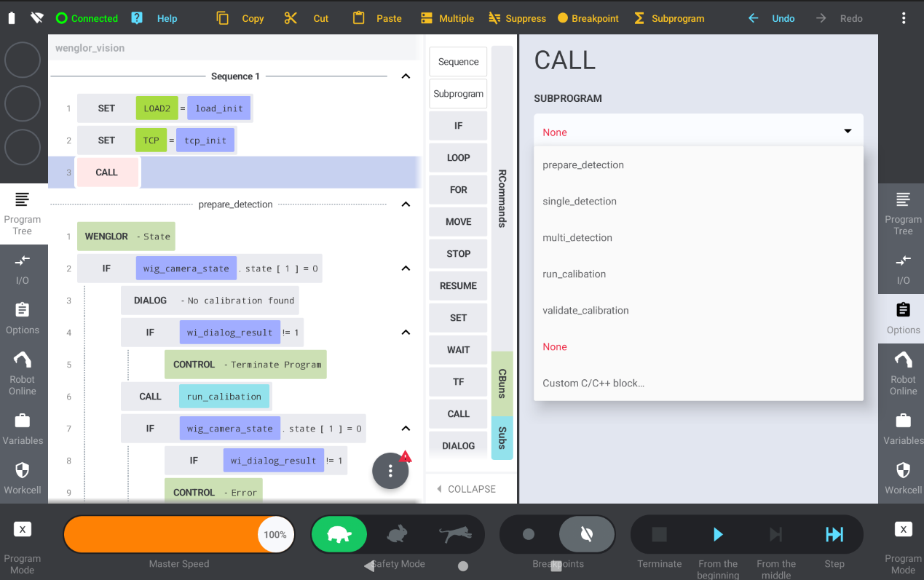
Task: Click the Cut scissors icon
Action: pos(291,18)
